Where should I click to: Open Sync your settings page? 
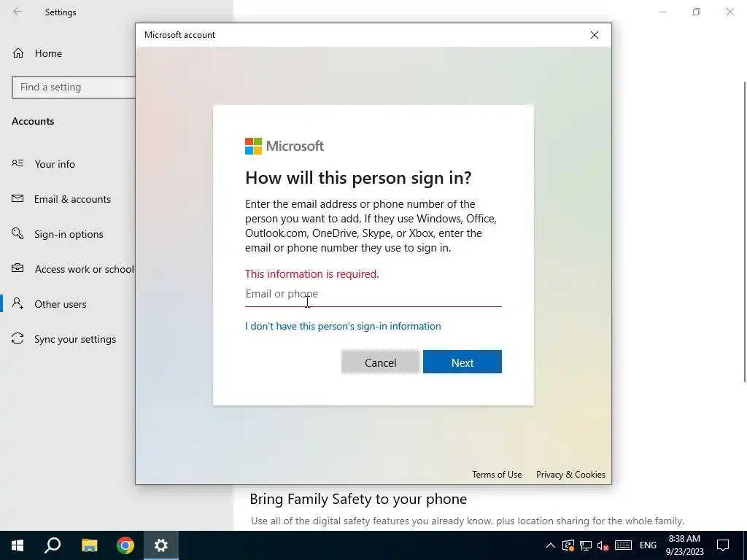coord(75,339)
